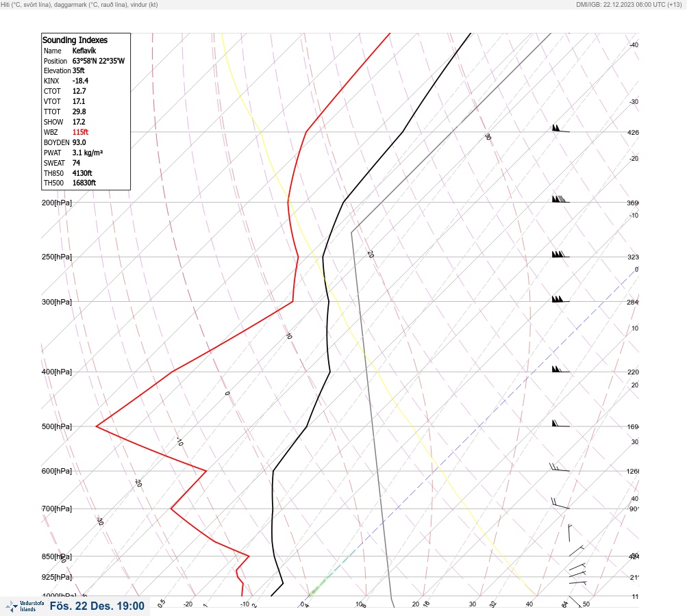This screenshot has width=687, height=616.
Task: Click the TTOT value 29.8
Action: [79, 112]
